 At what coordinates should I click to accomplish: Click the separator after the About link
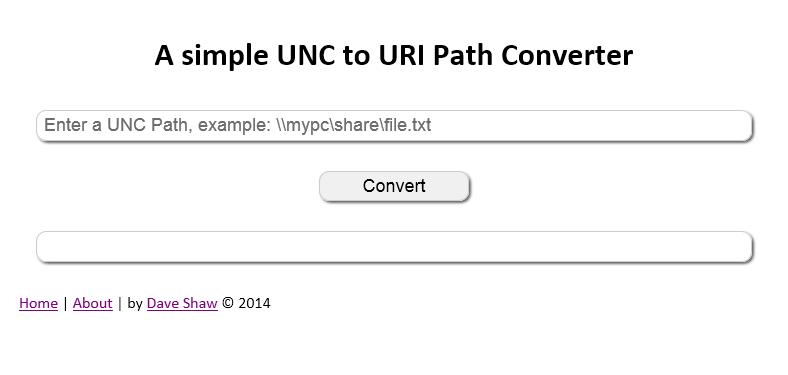(120, 303)
